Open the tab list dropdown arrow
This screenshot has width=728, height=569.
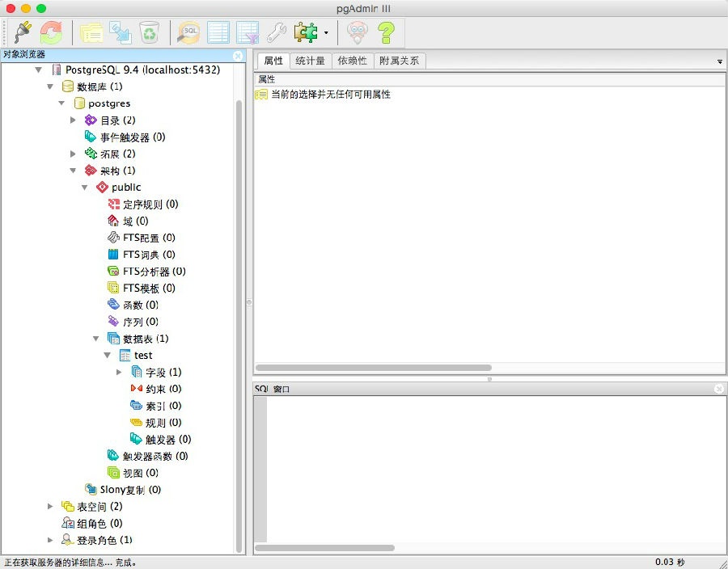[720, 61]
